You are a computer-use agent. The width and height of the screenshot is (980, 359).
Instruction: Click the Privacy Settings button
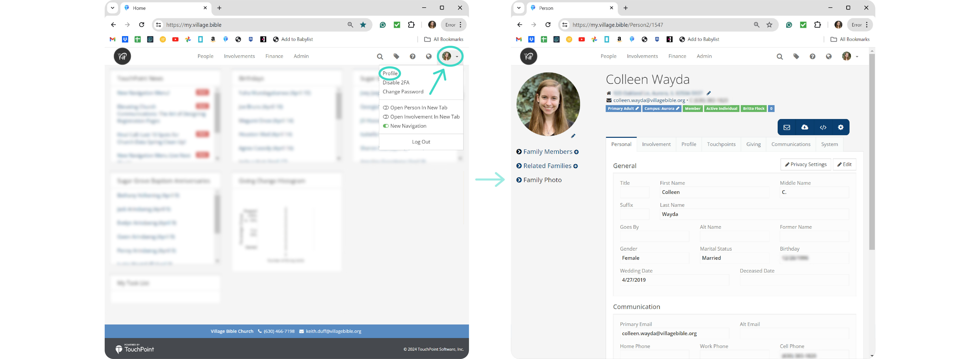[x=805, y=164]
